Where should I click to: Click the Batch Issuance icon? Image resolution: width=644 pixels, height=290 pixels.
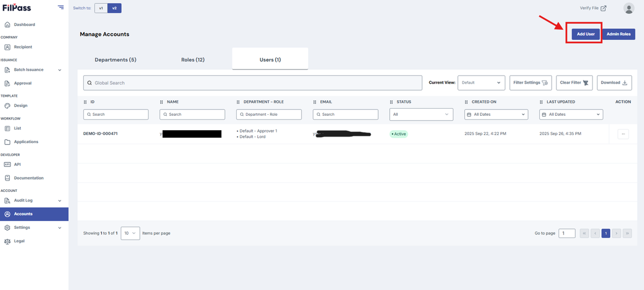tap(8, 70)
